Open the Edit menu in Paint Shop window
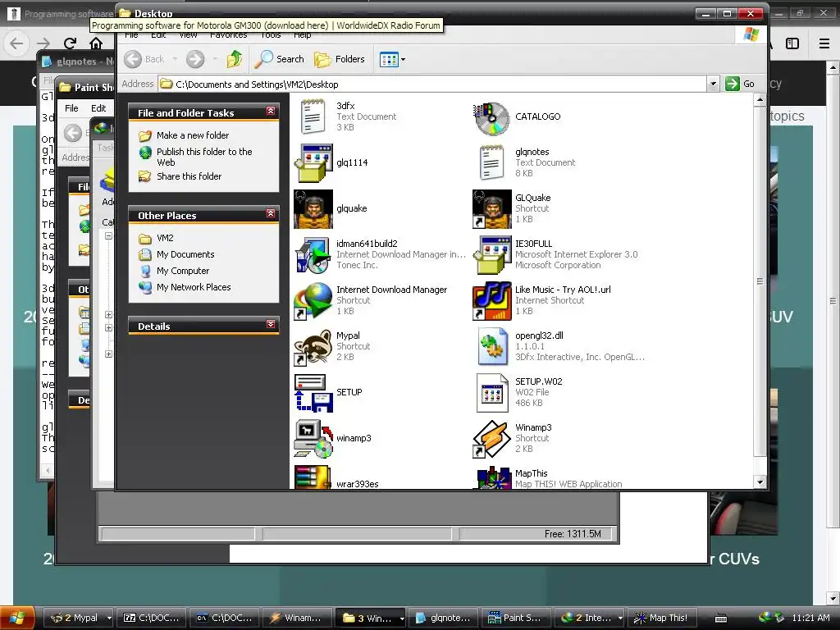Screen dimensions: 840x630 pyautogui.click(x=98, y=108)
